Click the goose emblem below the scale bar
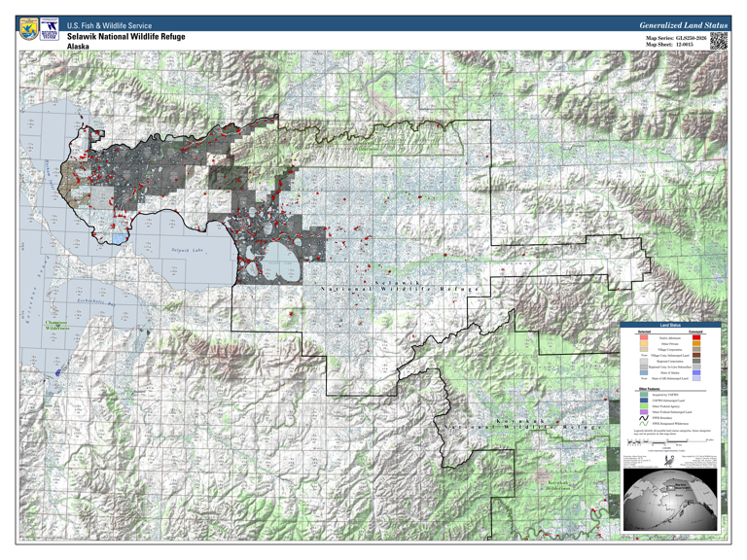Viewport: 747px width, 560px height. coord(669,461)
